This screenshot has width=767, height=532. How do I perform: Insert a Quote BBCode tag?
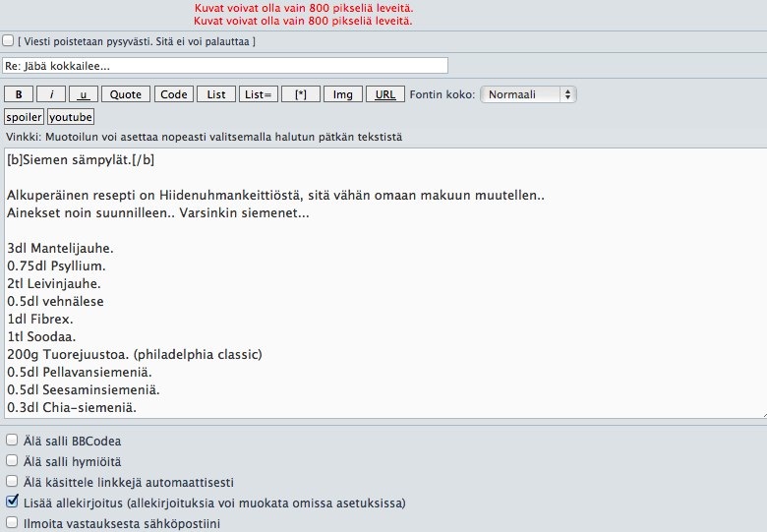coord(125,94)
